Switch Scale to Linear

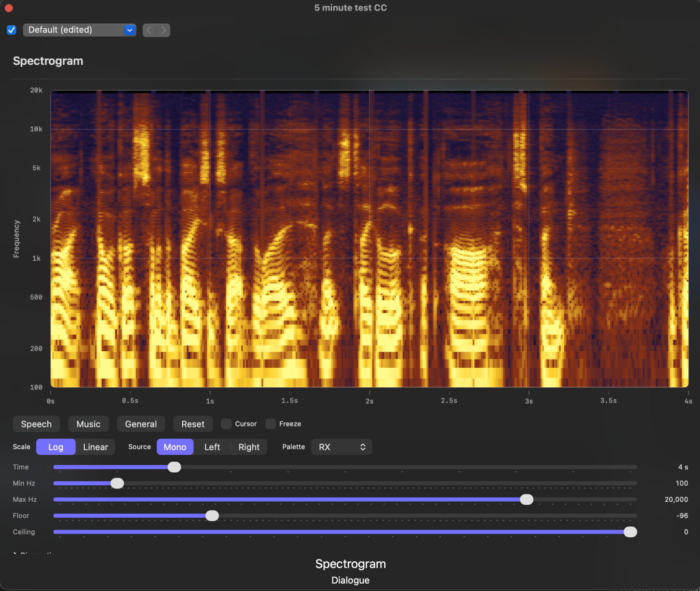coord(95,447)
